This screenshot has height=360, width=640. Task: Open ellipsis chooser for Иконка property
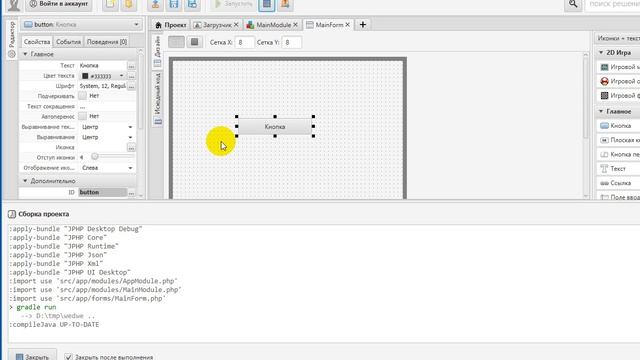click(x=131, y=148)
